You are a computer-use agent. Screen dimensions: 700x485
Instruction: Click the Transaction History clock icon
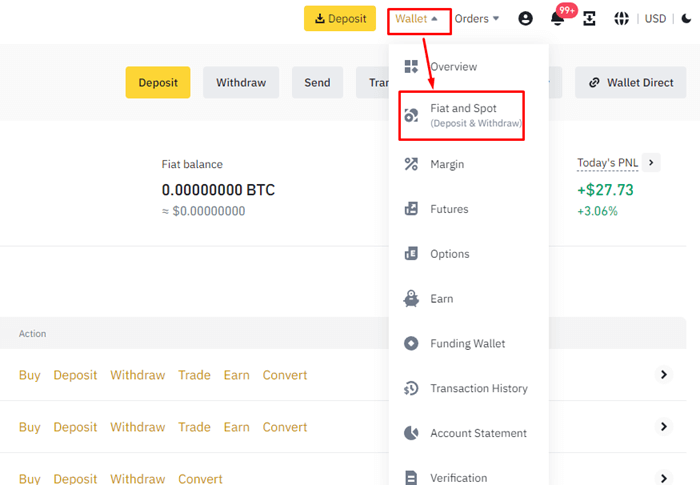tap(411, 389)
